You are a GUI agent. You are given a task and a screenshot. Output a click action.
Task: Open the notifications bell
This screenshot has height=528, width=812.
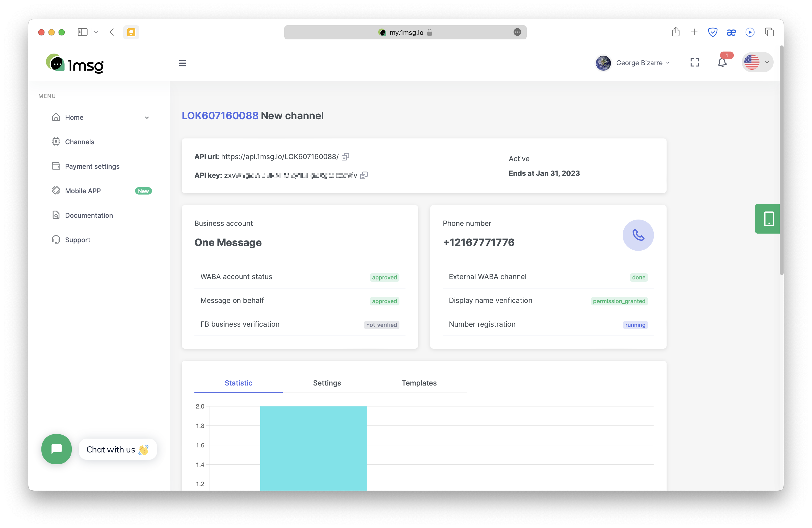722,62
